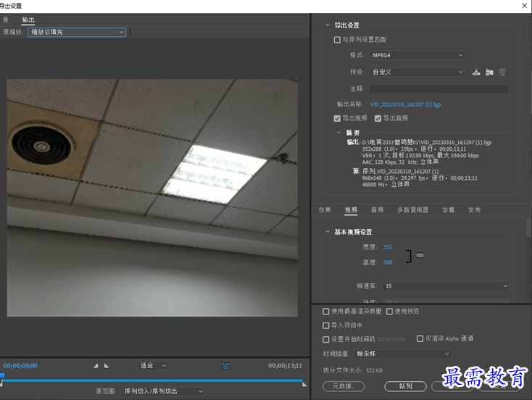The width and height of the screenshot is (532, 400).
Task: Click the width value 352
Action: click(388, 247)
